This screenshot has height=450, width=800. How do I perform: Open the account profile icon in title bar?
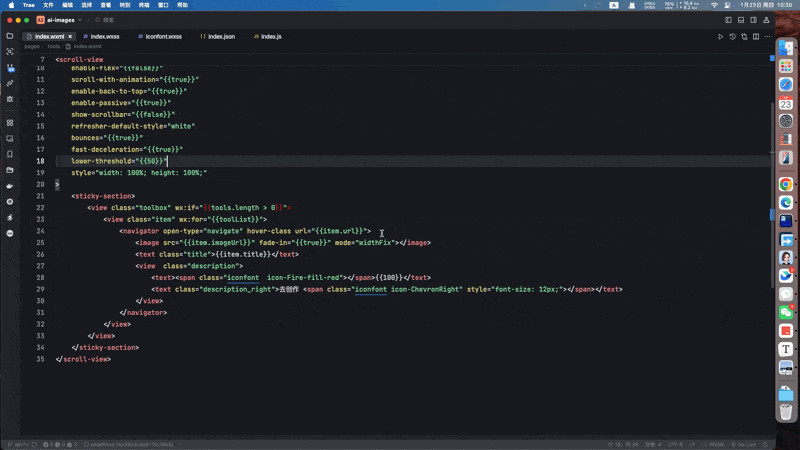(766, 20)
